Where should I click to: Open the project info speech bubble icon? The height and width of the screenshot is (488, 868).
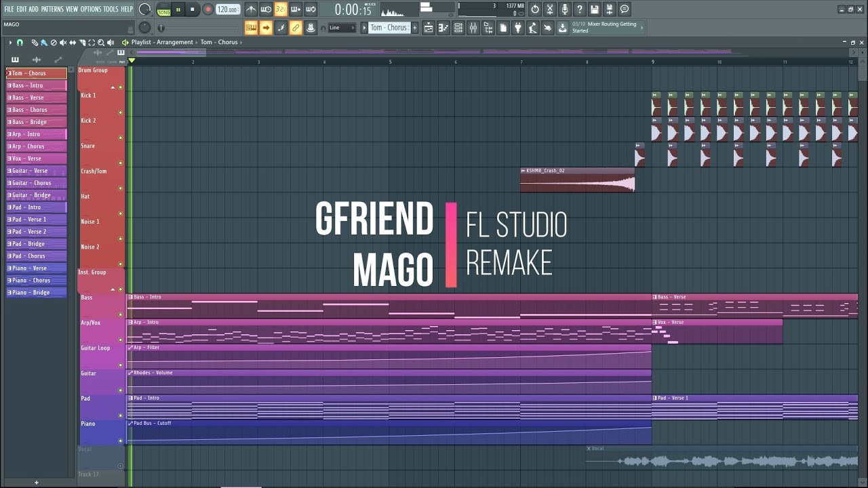pos(625,9)
